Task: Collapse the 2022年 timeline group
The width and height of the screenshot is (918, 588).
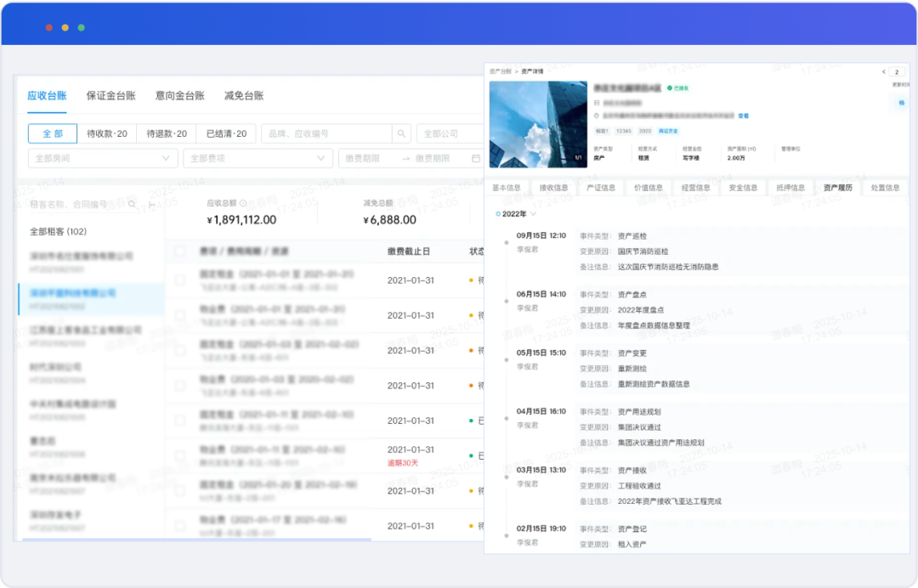Action: pos(534,214)
